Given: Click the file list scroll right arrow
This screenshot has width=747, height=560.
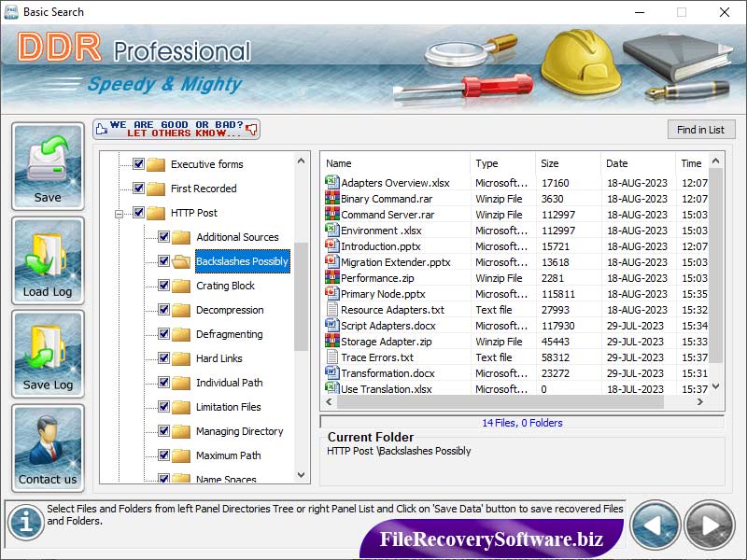Looking at the screenshot, I should (699, 402).
